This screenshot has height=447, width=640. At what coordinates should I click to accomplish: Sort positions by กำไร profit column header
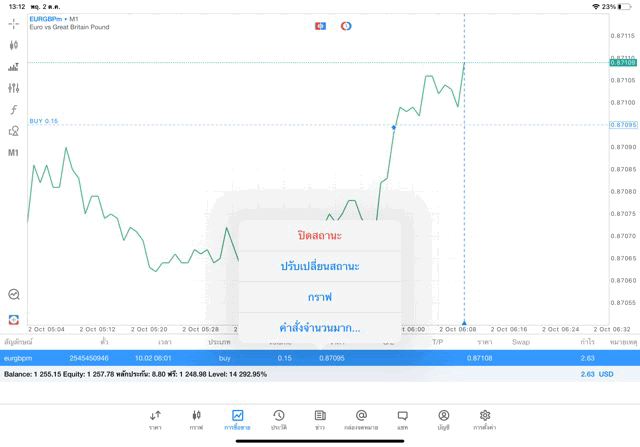point(587,342)
